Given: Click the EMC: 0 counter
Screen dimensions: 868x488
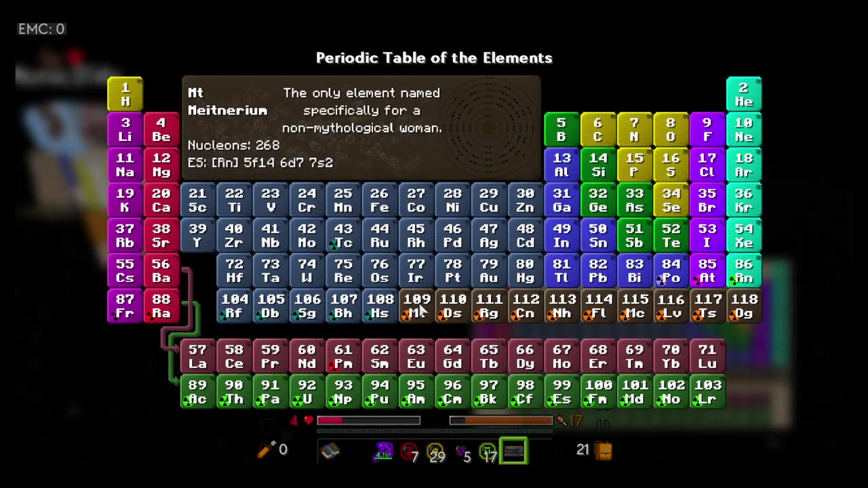Looking at the screenshot, I should [41, 29].
